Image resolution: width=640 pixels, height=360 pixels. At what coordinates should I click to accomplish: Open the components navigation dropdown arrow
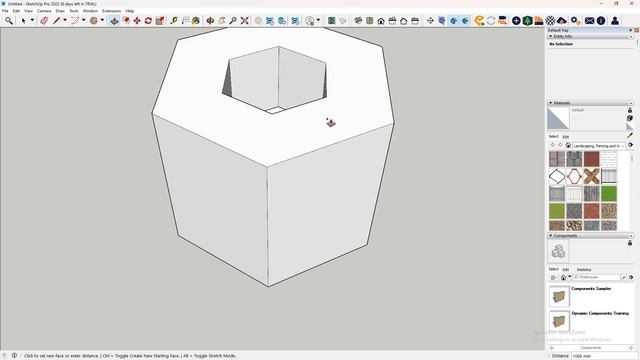point(570,276)
